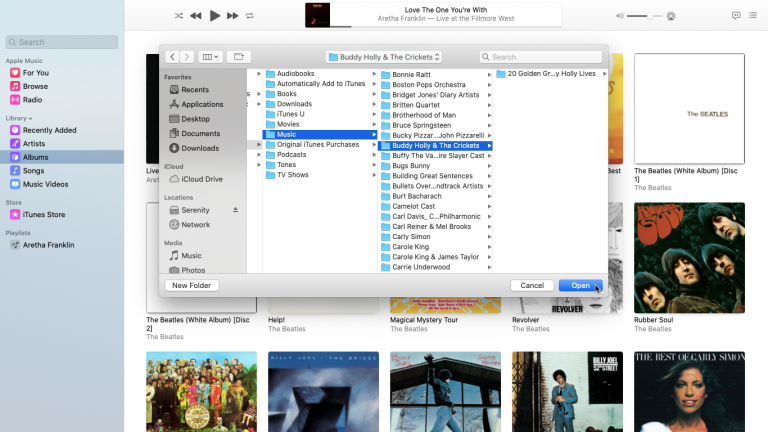768x432 pixels.
Task: Select the Bruce Springsteen folder
Action: [x=422, y=125]
